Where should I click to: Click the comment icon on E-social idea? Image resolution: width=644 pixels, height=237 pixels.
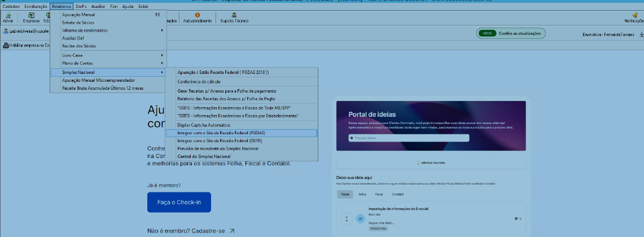click(516, 218)
